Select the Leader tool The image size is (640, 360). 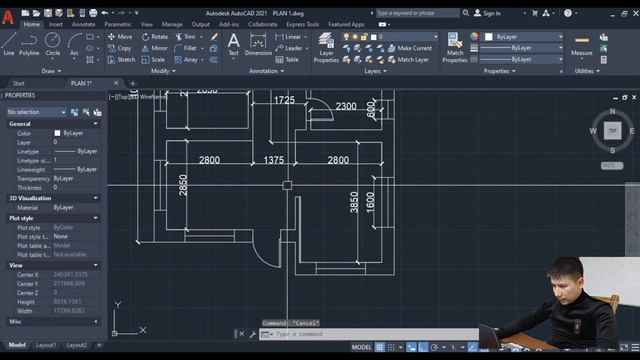point(289,48)
